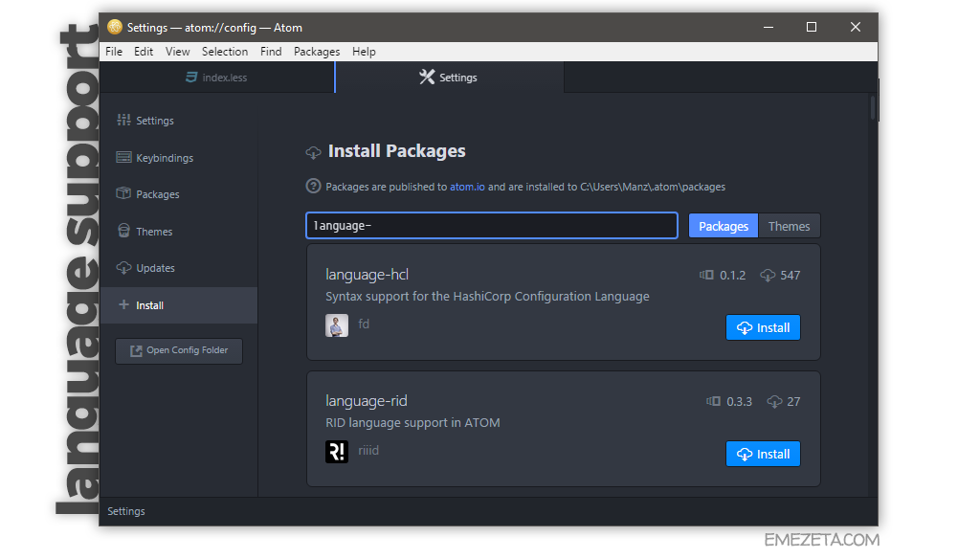Select the Packages search filter button
980x559 pixels.
[x=724, y=226]
